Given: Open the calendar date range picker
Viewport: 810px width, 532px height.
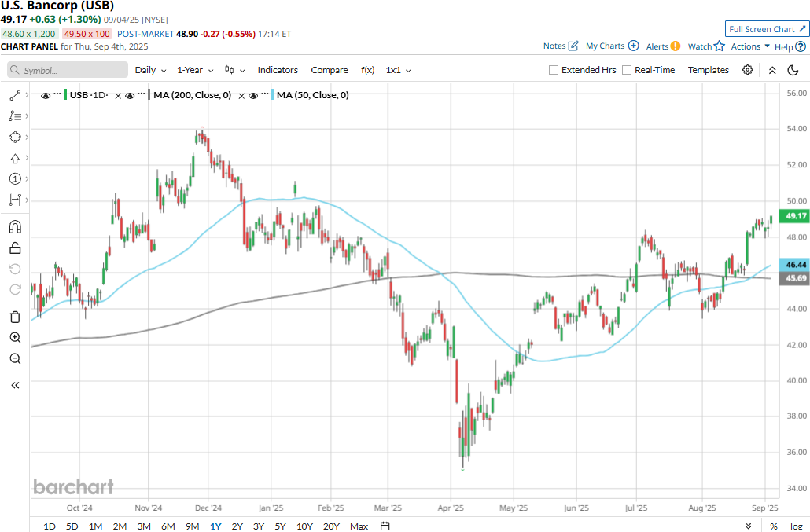Looking at the screenshot, I should 385,526.
